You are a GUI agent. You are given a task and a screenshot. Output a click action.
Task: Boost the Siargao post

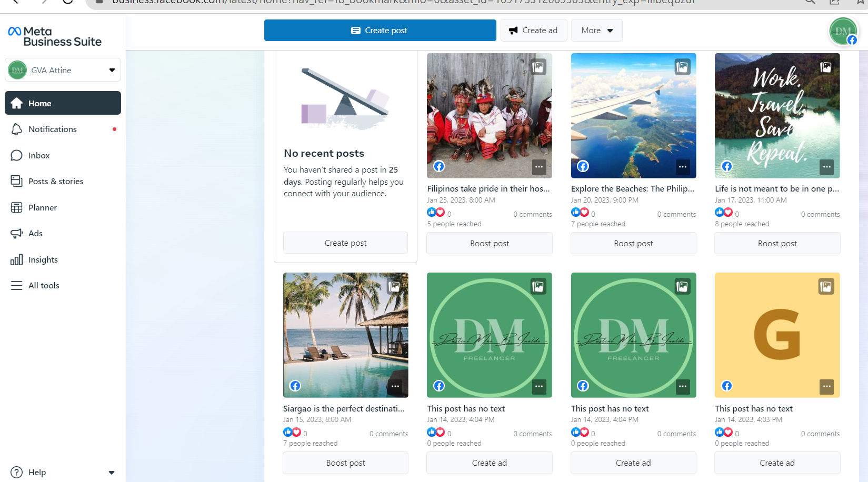click(x=346, y=463)
